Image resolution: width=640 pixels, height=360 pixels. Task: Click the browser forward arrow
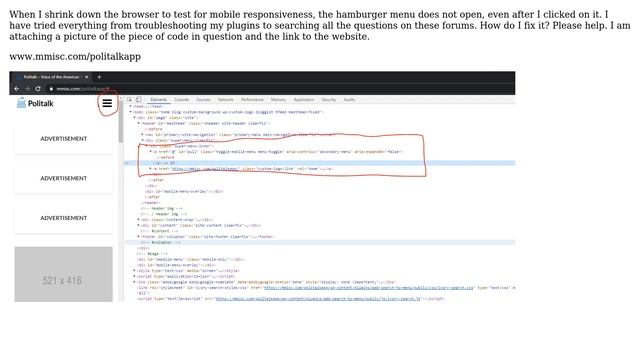coord(27,89)
